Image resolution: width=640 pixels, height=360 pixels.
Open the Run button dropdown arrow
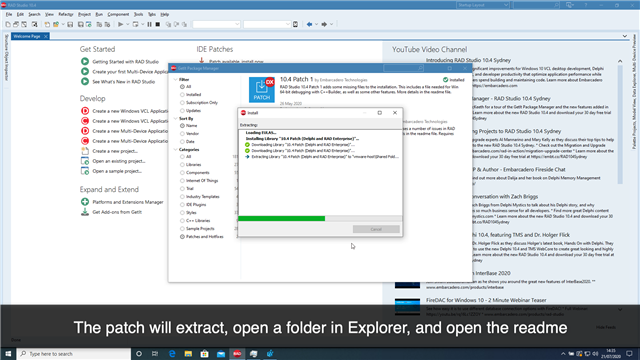pyautogui.click(x=127, y=24)
